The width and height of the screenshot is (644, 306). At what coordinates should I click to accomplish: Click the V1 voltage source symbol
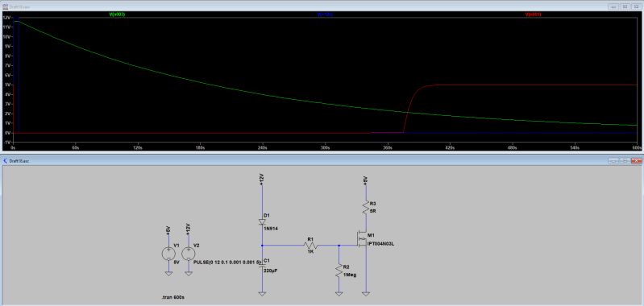(168, 254)
